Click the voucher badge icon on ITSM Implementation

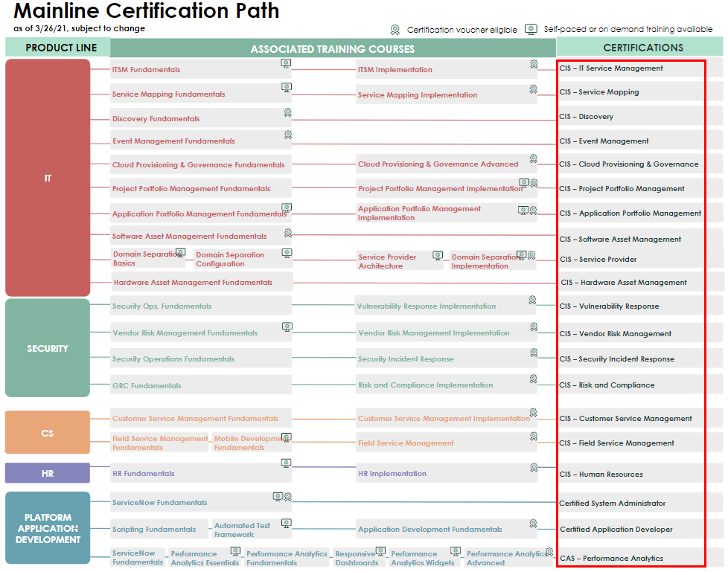coord(534,65)
